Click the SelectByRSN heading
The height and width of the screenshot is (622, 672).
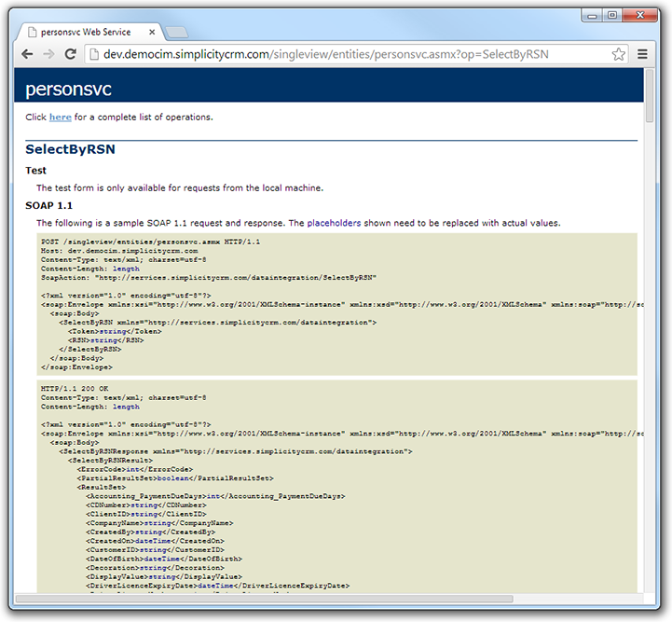tap(70, 149)
